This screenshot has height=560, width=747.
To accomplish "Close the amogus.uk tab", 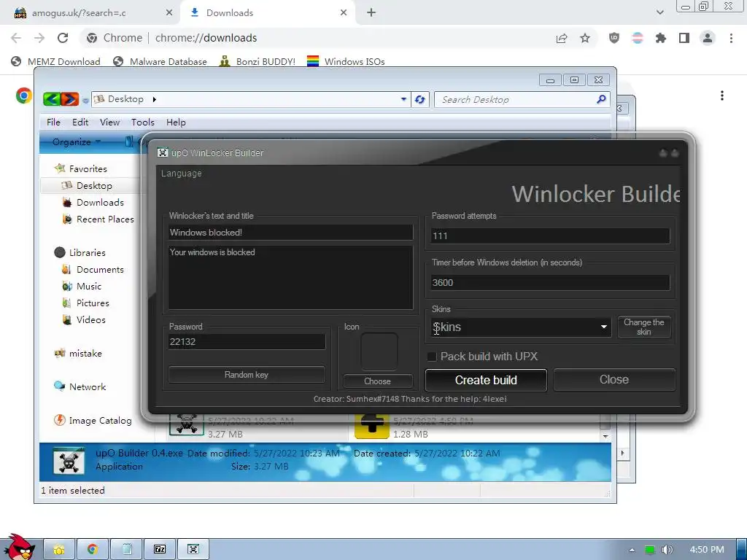I will (169, 13).
